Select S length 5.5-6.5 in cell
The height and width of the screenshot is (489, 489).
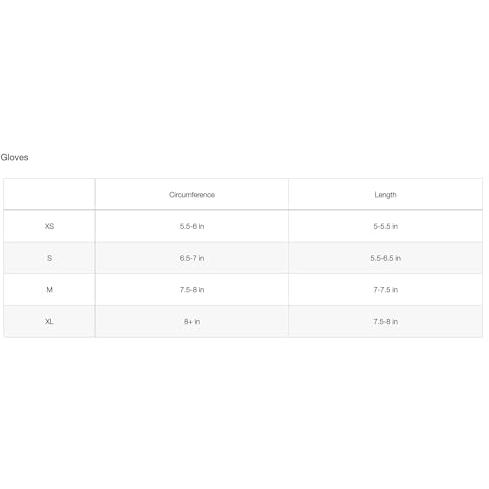point(385,258)
